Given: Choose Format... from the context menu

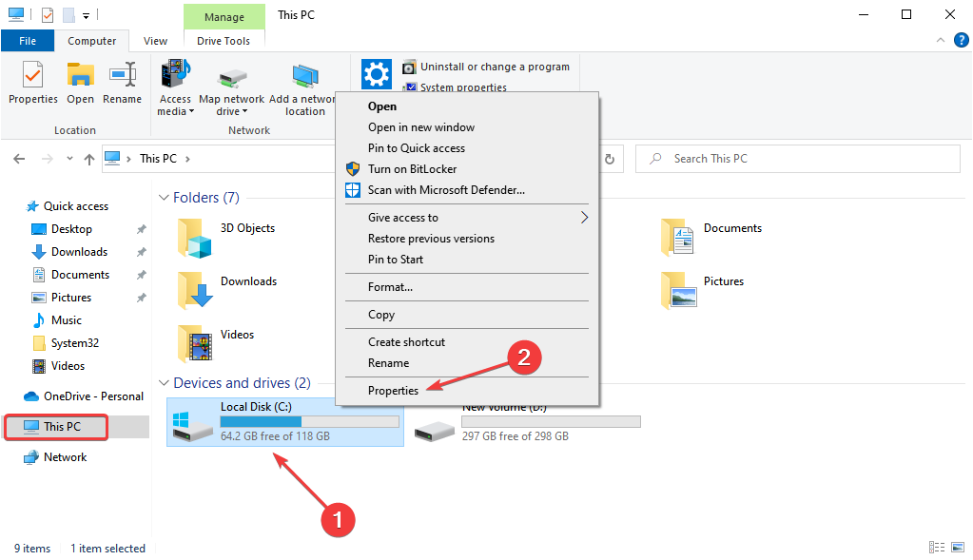Looking at the screenshot, I should pyautogui.click(x=390, y=286).
